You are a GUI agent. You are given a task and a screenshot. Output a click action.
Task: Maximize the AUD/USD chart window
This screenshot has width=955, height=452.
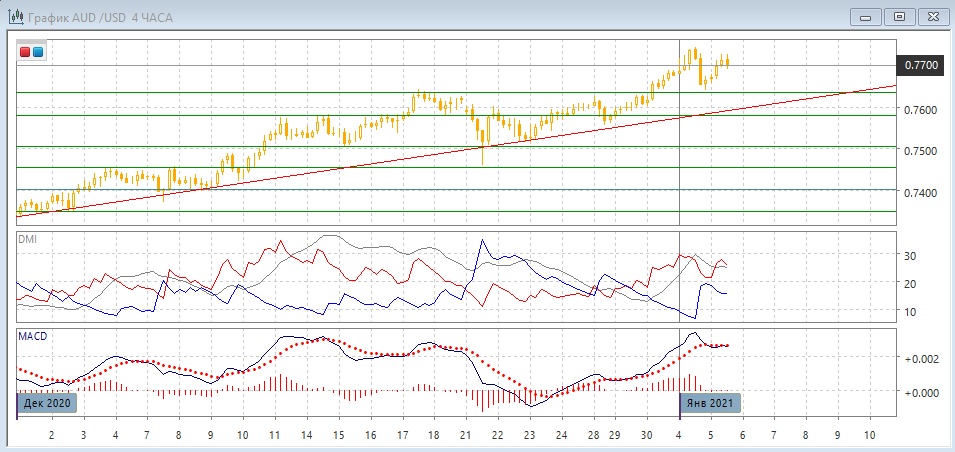coord(900,16)
